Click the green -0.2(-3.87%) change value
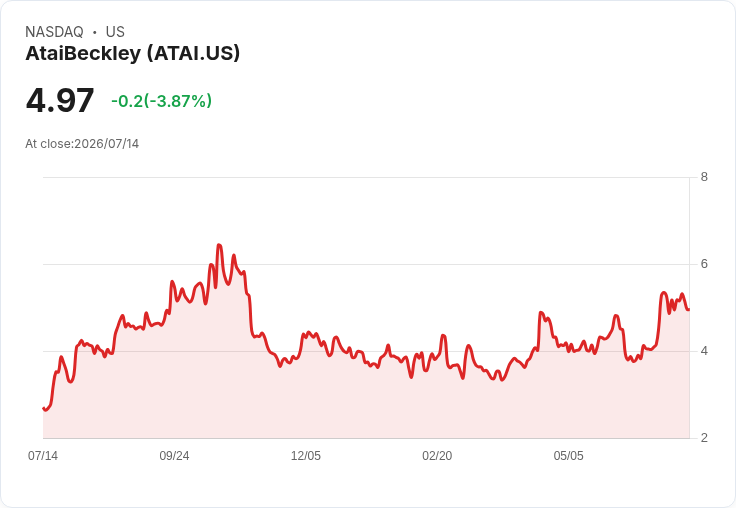 (161, 101)
